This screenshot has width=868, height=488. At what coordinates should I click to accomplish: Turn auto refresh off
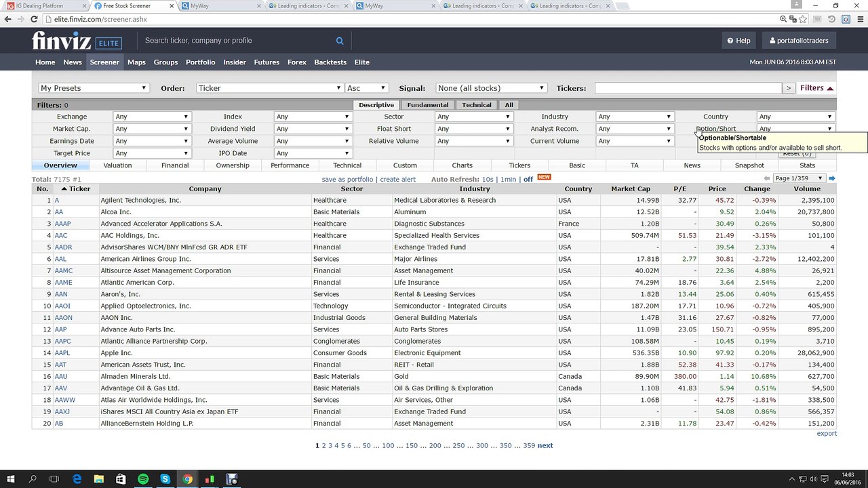click(x=528, y=179)
